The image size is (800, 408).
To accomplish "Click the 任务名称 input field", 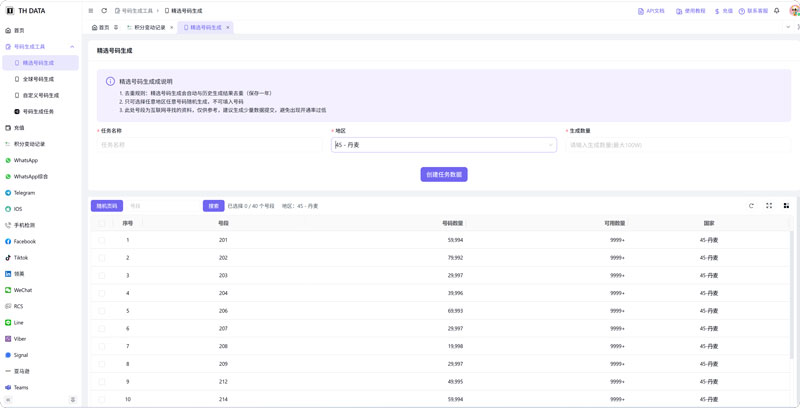I will click(210, 145).
